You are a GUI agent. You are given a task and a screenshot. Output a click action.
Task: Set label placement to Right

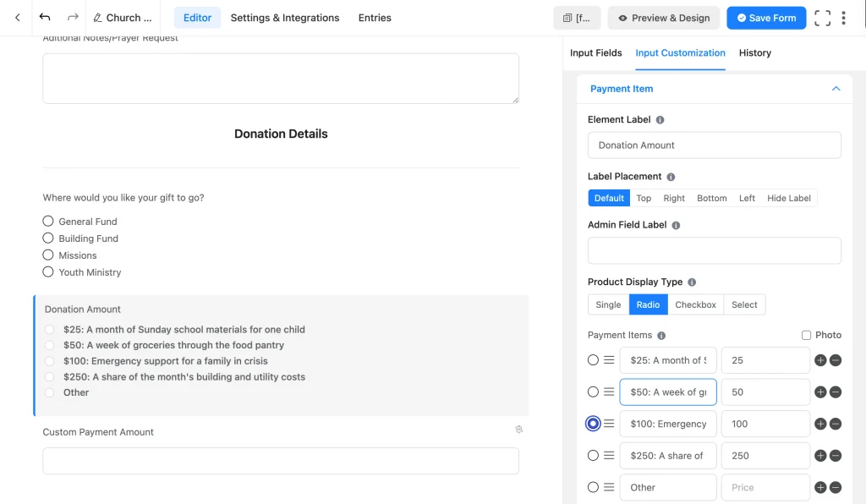pyautogui.click(x=674, y=198)
